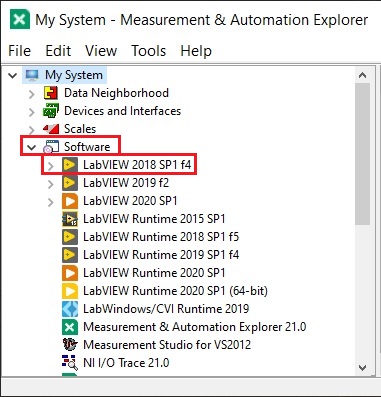Image resolution: width=381 pixels, height=397 pixels.
Task: Open the Help menu
Action: tap(196, 51)
